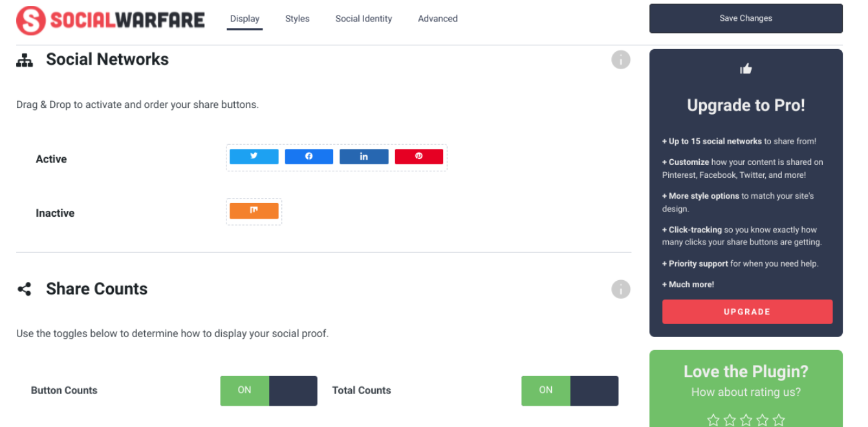Click the network icon beside Social Networks heading
The image size is (868, 427).
pyautogui.click(x=25, y=59)
